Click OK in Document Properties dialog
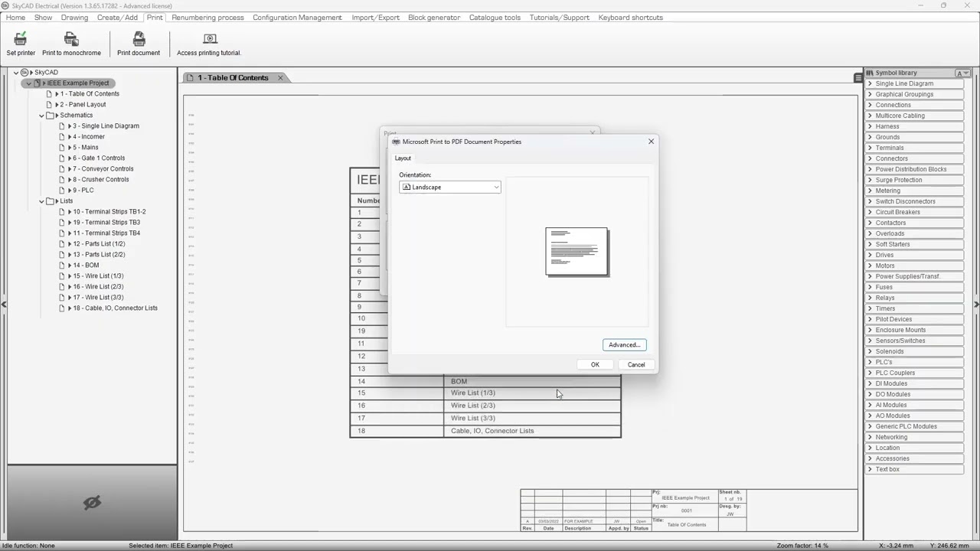Viewport: 980px width, 551px height. point(595,364)
